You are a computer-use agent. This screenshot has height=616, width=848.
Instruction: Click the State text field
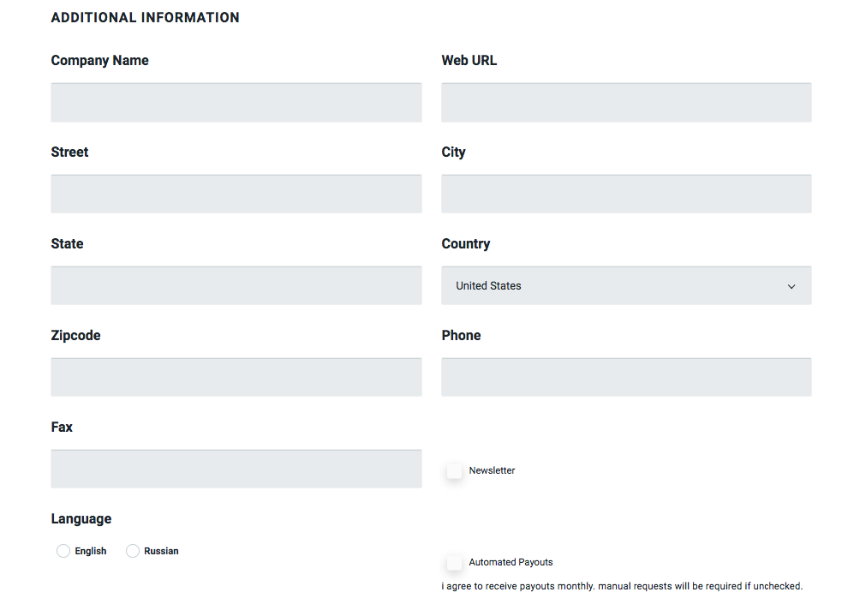click(236, 286)
